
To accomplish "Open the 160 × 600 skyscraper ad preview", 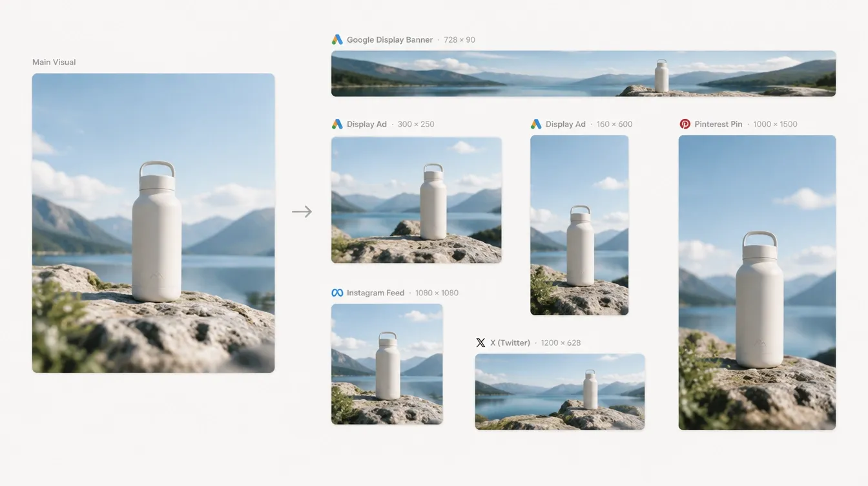I will pyautogui.click(x=579, y=225).
